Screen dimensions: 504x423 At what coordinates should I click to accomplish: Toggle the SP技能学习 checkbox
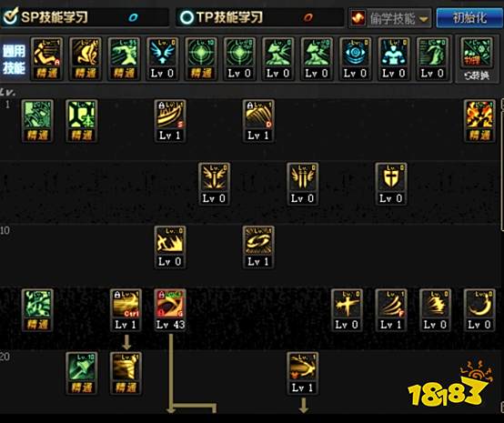point(10,16)
